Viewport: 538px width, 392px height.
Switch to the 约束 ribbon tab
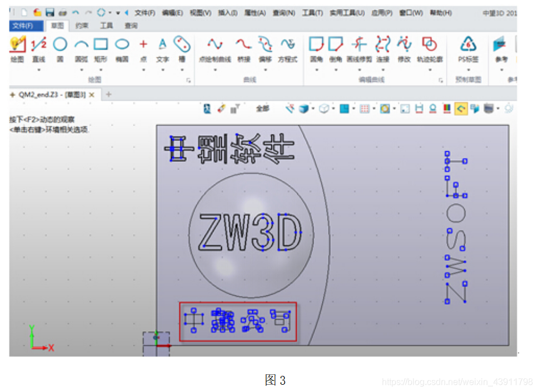click(x=82, y=26)
